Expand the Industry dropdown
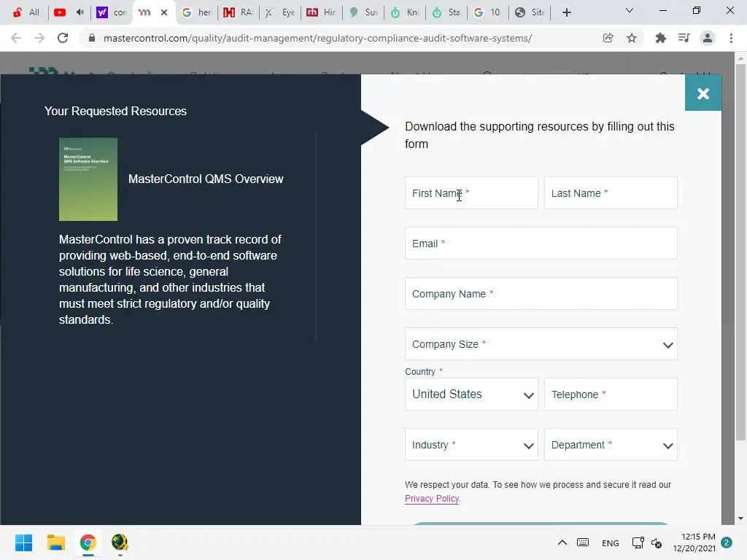Screen dimensions: 747x560 click(471, 445)
